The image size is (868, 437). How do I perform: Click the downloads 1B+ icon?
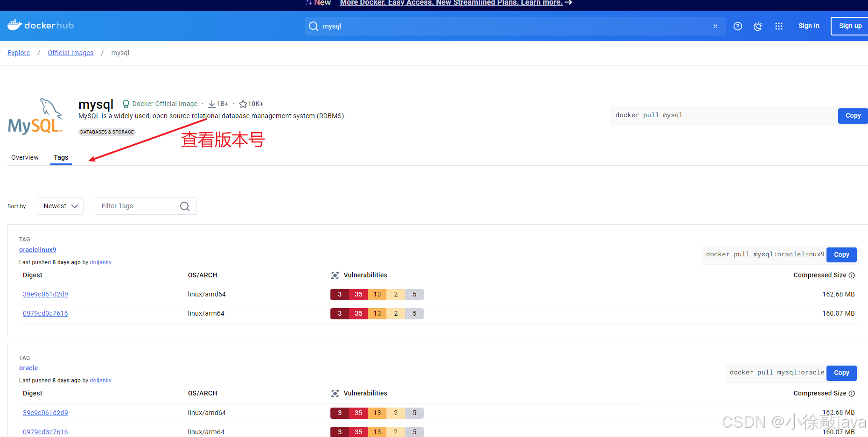[212, 104]
